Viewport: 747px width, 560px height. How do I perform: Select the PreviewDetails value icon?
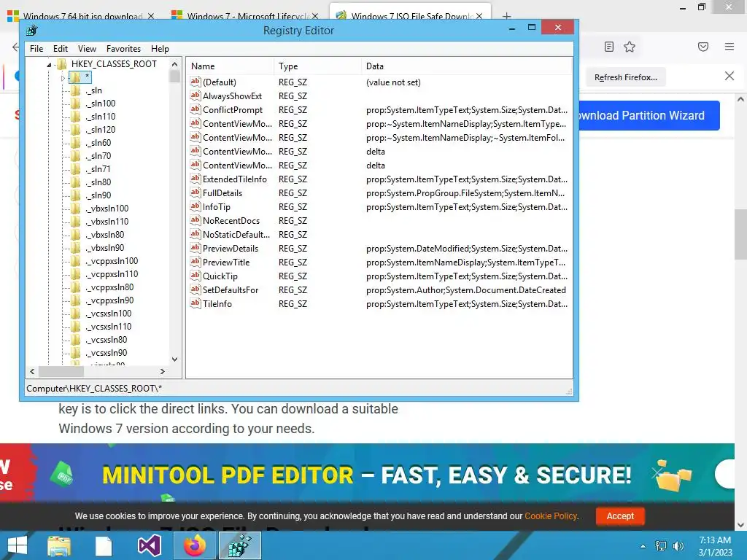point(195,248)
